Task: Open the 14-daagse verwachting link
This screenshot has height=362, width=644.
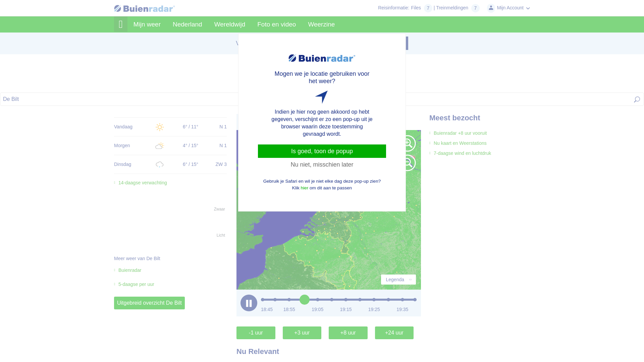Action: (x=143, y=183)
